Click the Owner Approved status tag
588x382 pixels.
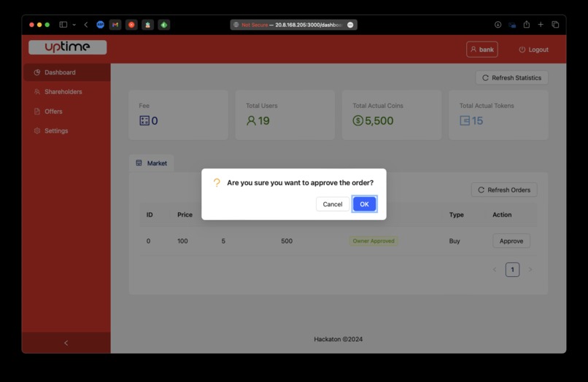(374, 241)
